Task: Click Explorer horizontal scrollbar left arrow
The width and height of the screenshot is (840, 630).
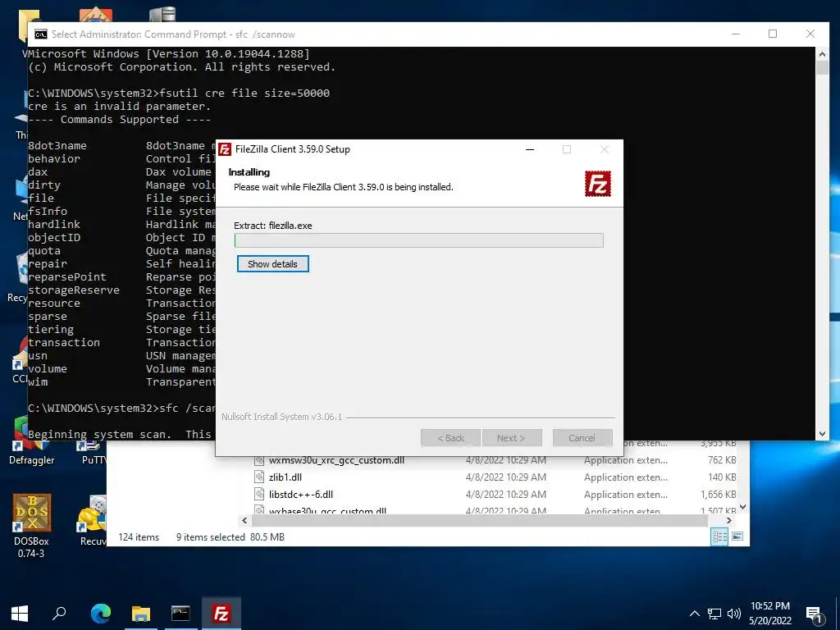Action: 244,520
